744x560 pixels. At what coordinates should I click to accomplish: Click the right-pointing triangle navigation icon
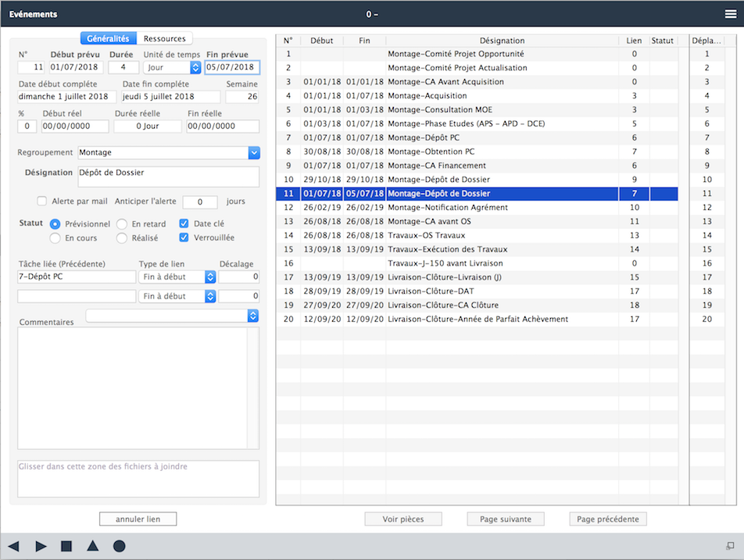tap(41, 546)
